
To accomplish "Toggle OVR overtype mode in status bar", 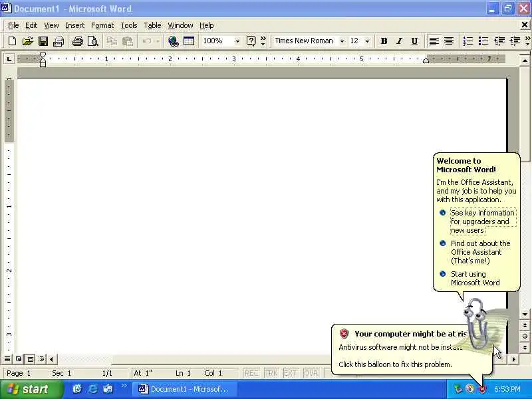I will point(311,373).
